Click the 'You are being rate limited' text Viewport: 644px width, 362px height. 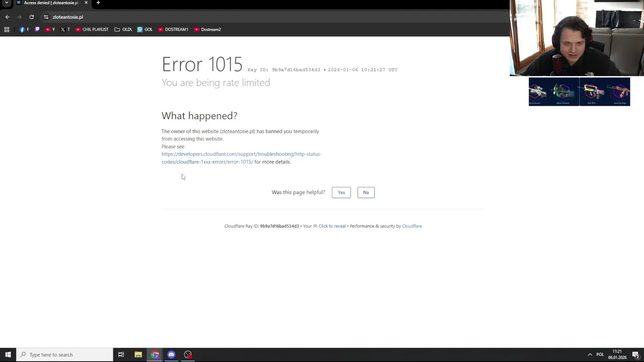(216, 83)
